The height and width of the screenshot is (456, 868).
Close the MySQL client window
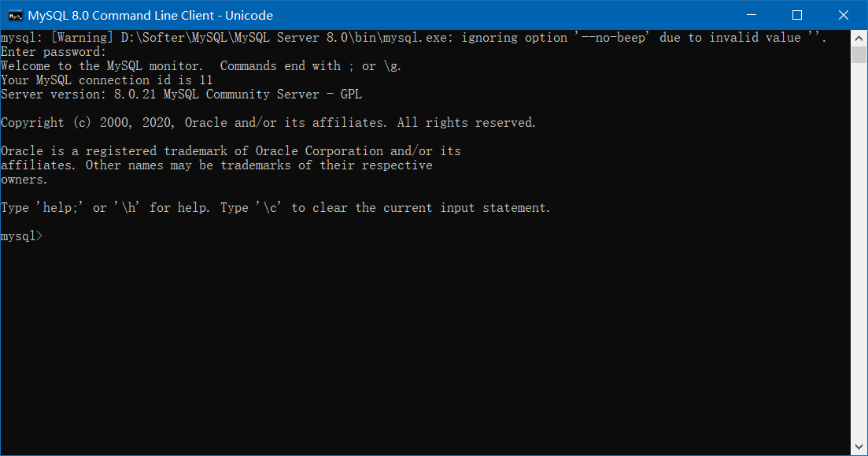[845, 15]
